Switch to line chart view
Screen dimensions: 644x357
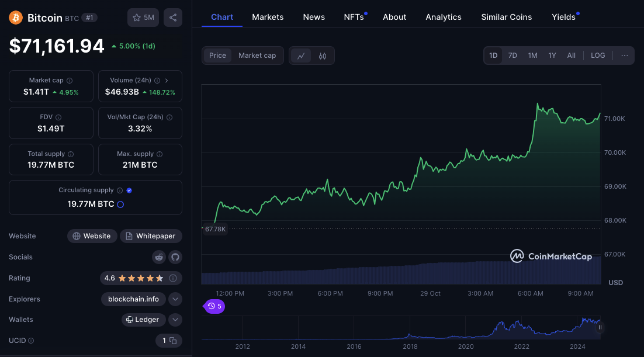[x=301, y=56]
